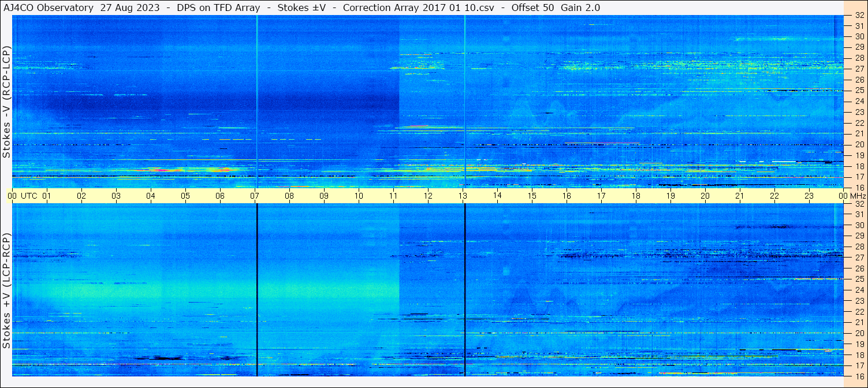Screen dimensions: 868x388
Task: Select the 08 hour tick label
Action: click(289, 196)
